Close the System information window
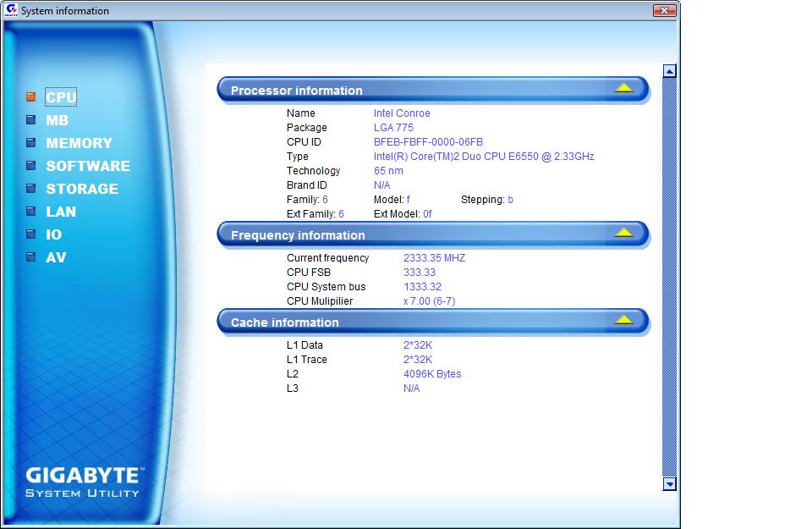Screen dimensions: 812x529 665,10
